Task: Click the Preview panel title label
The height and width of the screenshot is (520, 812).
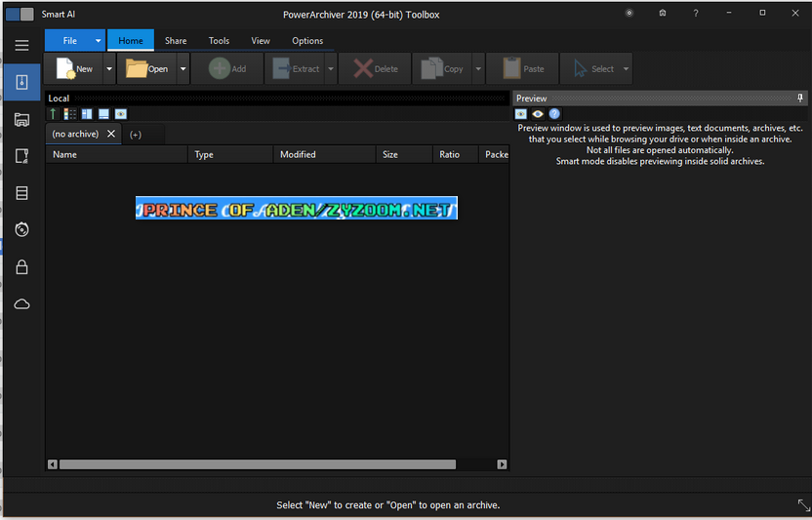Action: tap(531, 98)
